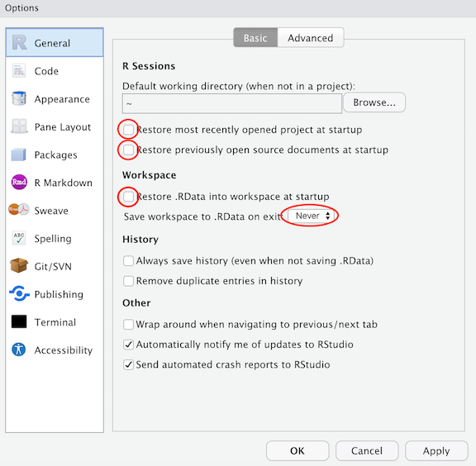Image resolution: width=476 pixels, height=466 pixels.
Task: Check Wrap around when navigating tabs
Action: coord(128,324)
